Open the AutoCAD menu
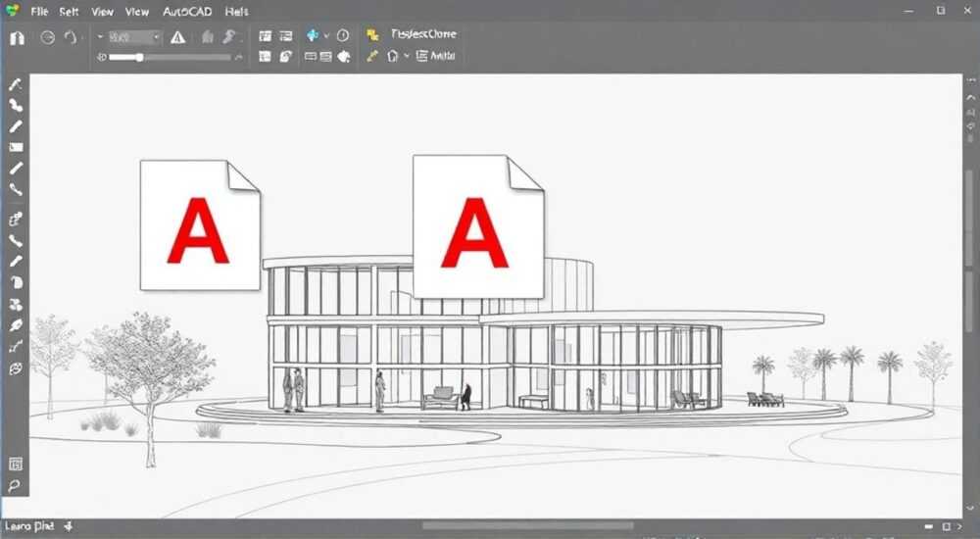The width and height of the screenshot is (980, 539). click(187, 11)
